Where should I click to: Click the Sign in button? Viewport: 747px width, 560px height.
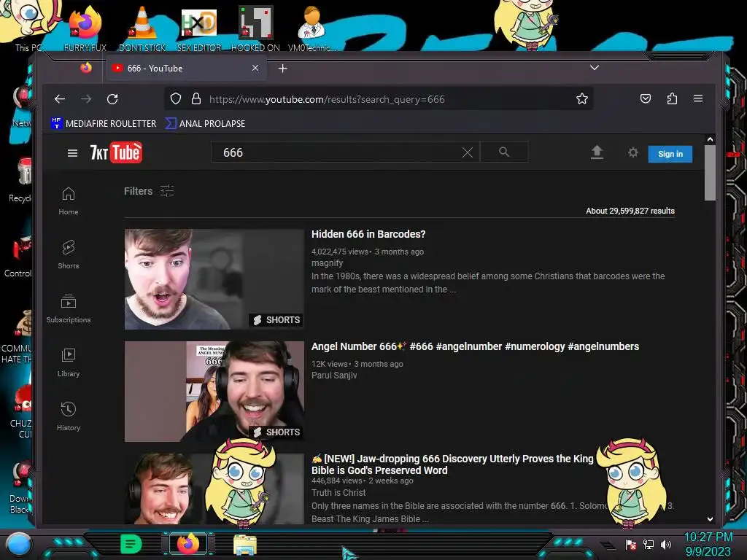point(670,154)
